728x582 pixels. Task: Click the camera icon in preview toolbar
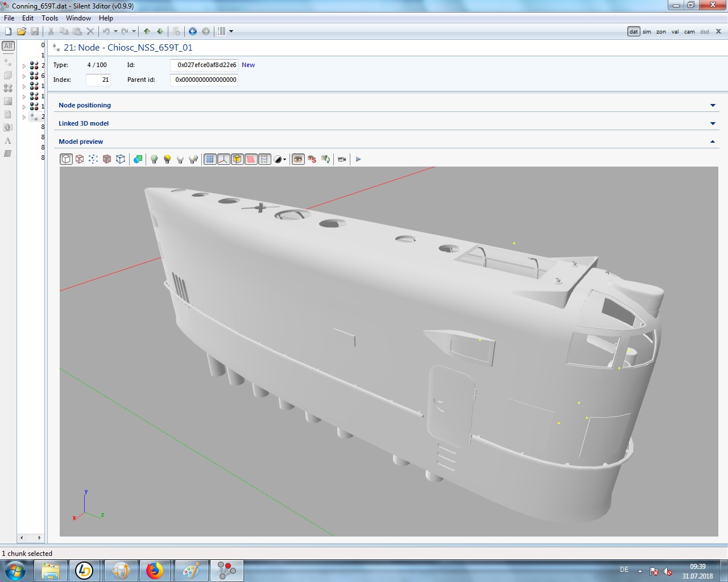tap(342, 159)
